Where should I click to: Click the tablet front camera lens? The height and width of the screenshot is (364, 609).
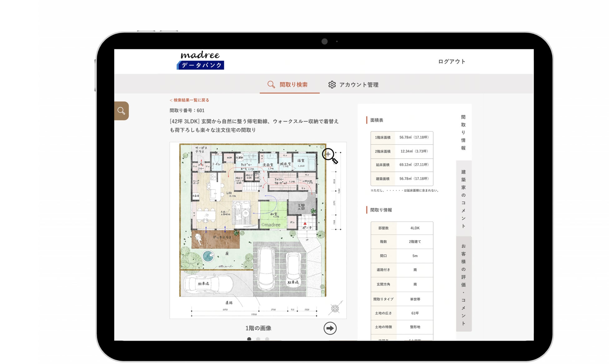(324, 42)
